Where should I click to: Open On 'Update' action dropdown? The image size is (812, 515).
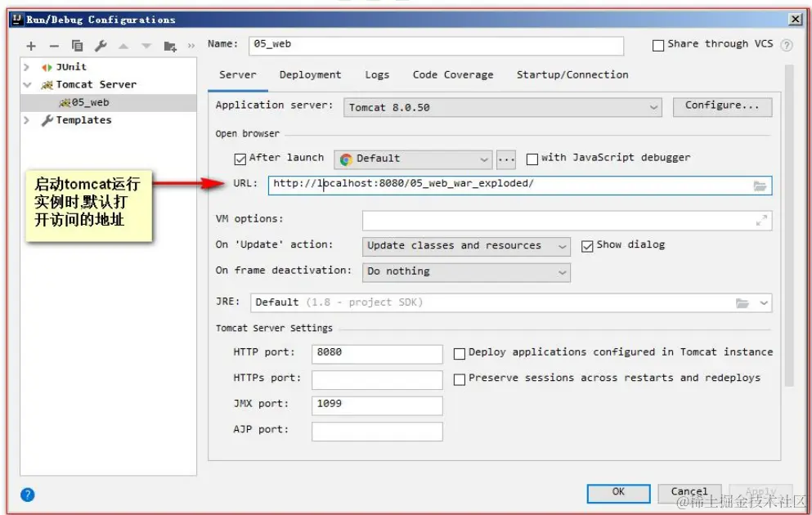click(x=466, y=246)
